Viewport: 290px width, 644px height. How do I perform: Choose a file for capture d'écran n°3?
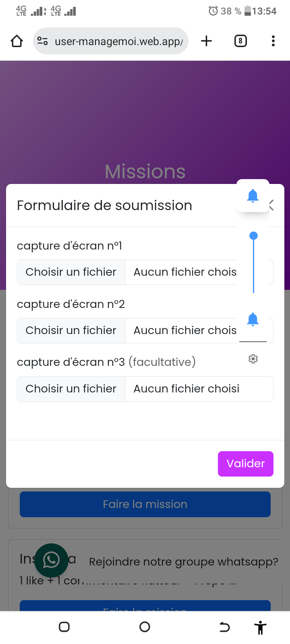point(71,389)
